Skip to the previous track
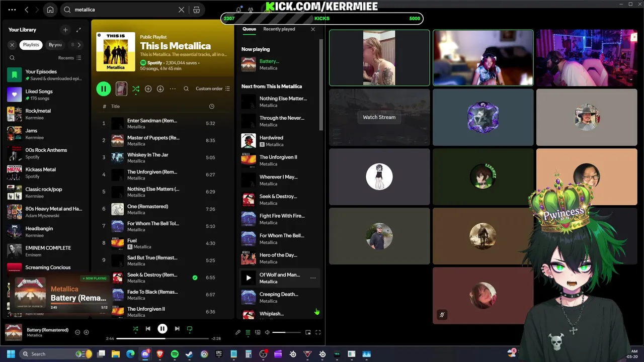The width and height of the screenshot is (644, 362). (148, 329)
